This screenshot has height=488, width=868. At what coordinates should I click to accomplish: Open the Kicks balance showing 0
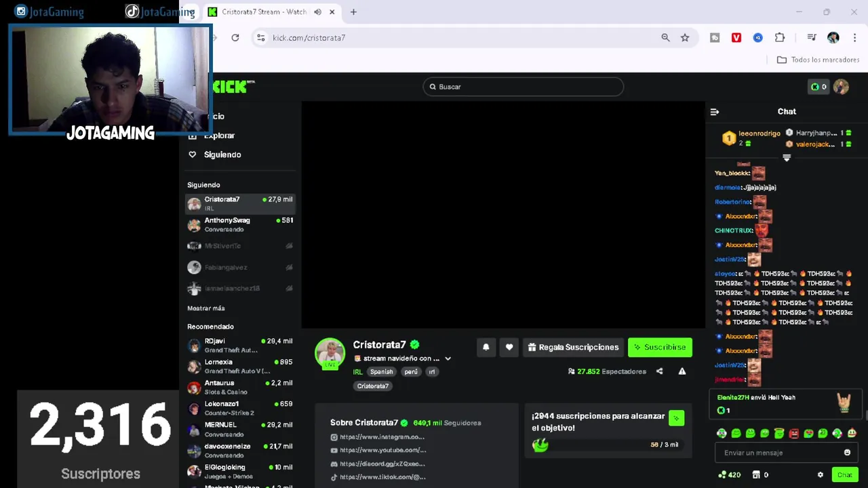pos(818,87)
